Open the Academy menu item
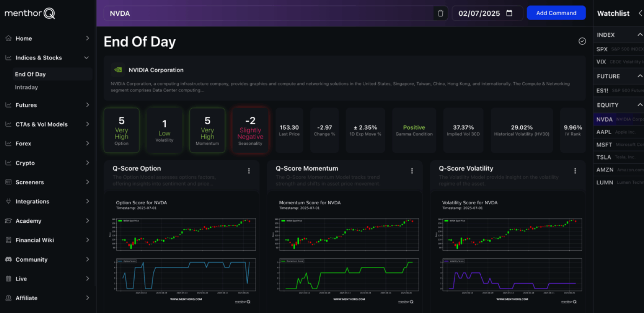The width and height of the screenshot is (644, 313). [48, 221]
